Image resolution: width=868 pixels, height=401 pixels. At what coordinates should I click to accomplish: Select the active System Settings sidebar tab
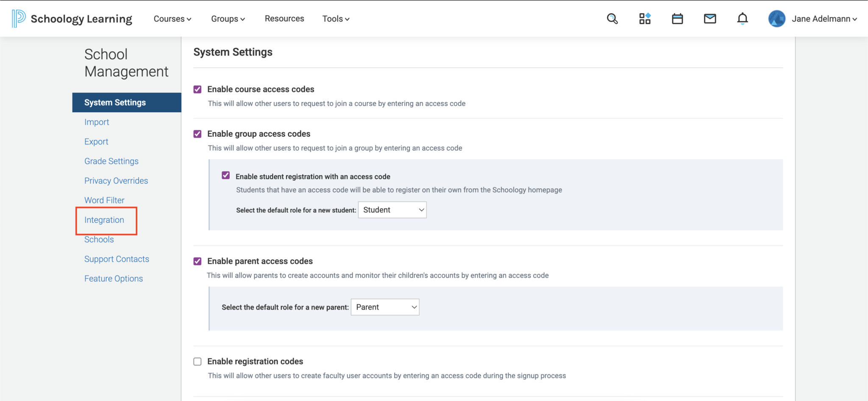(x=115, y=102)
